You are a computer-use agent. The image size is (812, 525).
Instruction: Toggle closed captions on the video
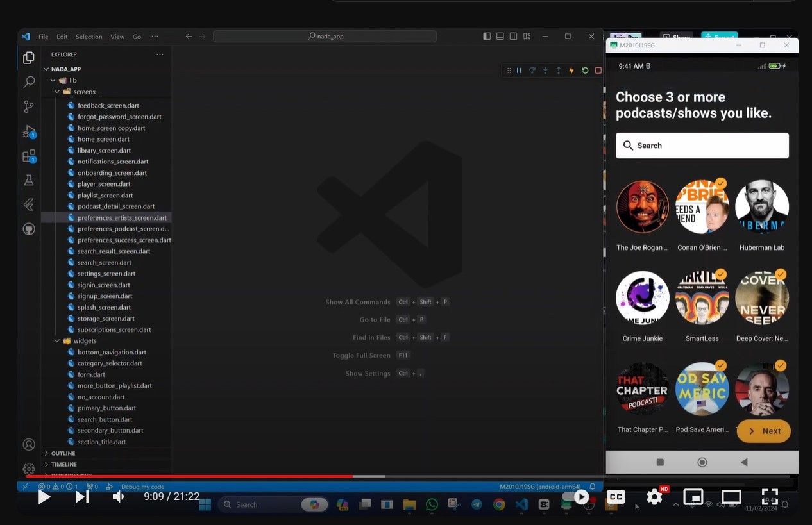point(616,497)
